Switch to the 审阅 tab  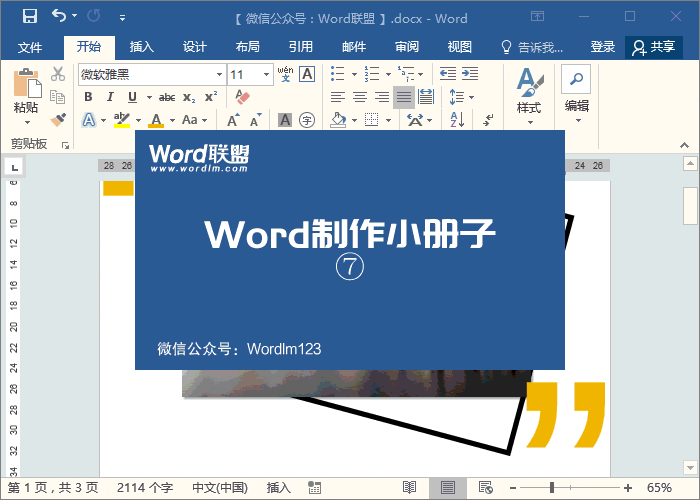pyautogui.click(x=407, y=47)
